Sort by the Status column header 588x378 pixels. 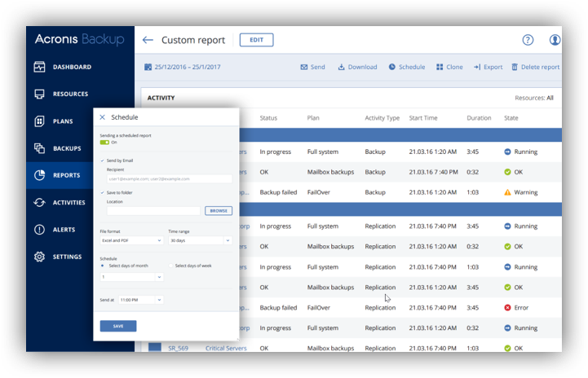tap(268, 118)
